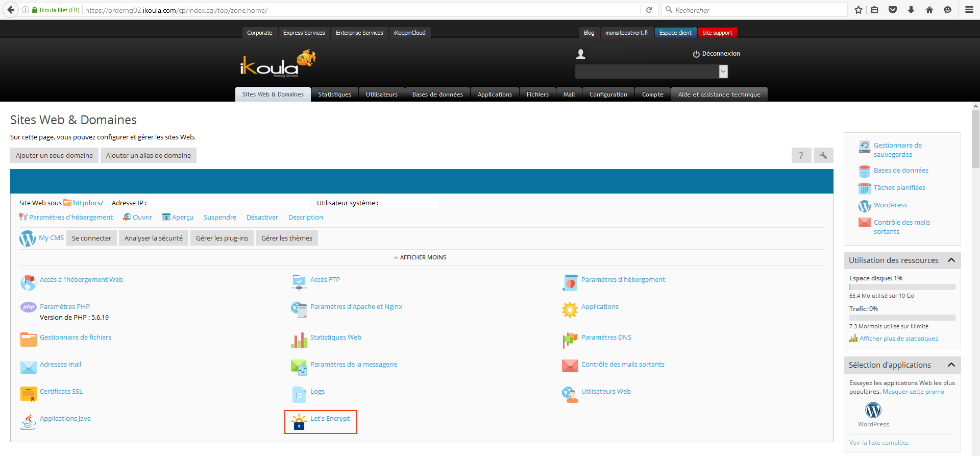This screenshot has height=456, width=980.
Task: Collapse the Sélection d'applications panel
Action: (951, 365)
